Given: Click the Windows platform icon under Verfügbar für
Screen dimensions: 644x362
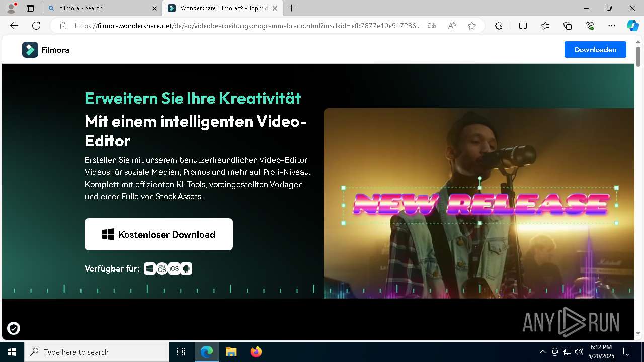Looking at the screenshot, I should [149, 268].
